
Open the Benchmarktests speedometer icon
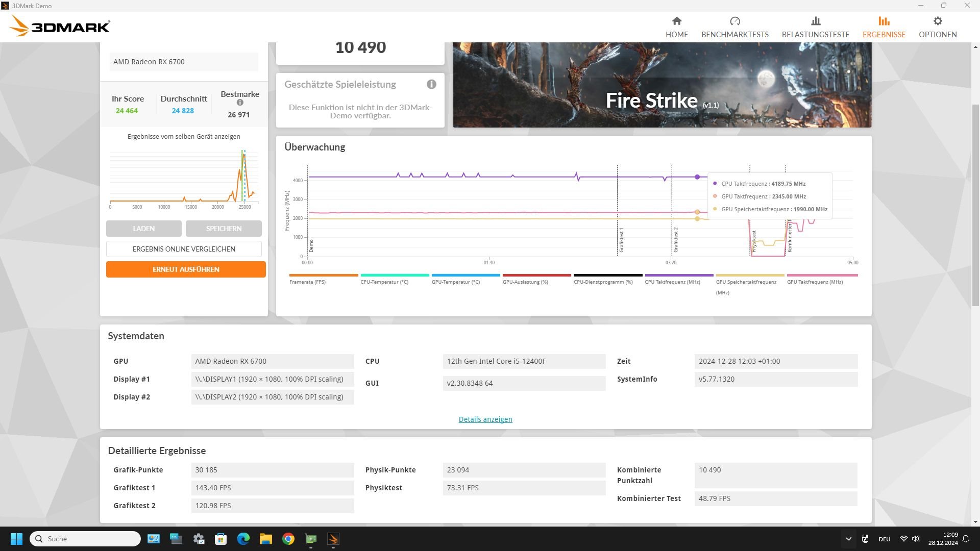[x=734, y=21]
